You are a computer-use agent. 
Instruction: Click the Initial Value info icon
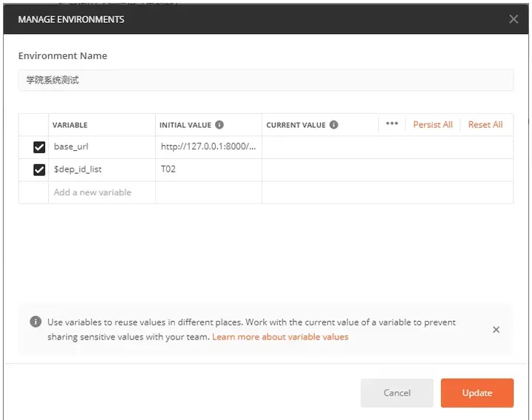[219, 125]
